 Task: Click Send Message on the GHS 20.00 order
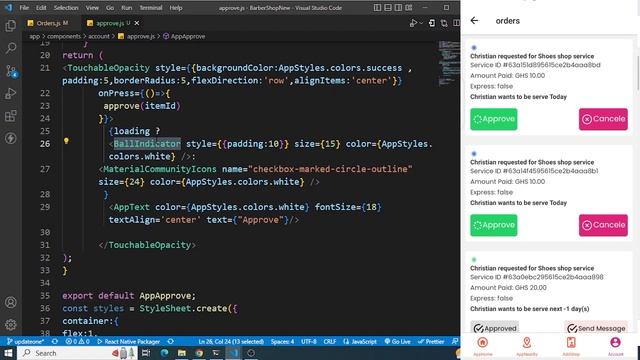tap(596, 328)
